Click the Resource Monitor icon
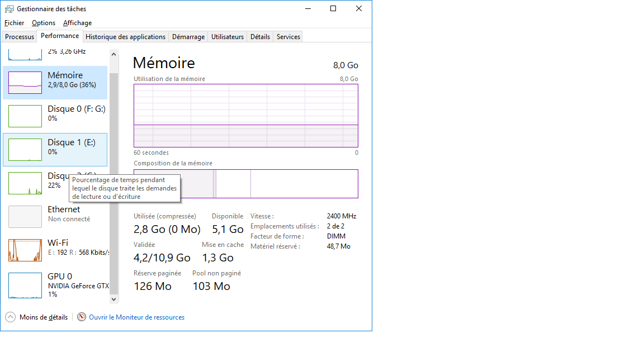Screen dimensions: 644x362 coord(82,317)
